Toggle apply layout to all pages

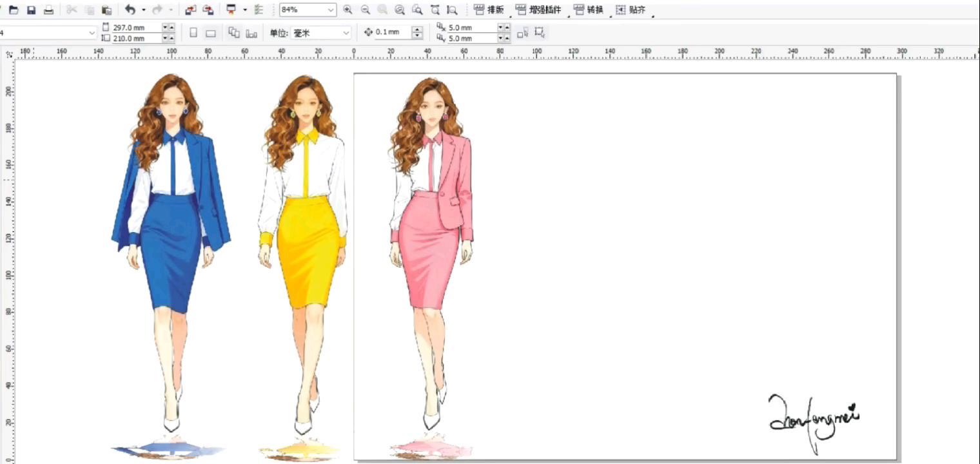(234, 33)
